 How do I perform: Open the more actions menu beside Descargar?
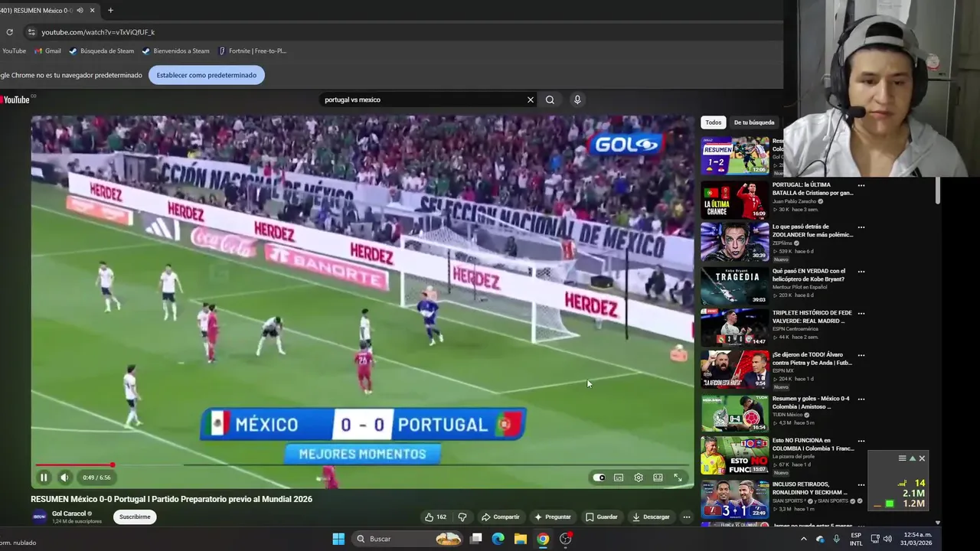[687, 517]
